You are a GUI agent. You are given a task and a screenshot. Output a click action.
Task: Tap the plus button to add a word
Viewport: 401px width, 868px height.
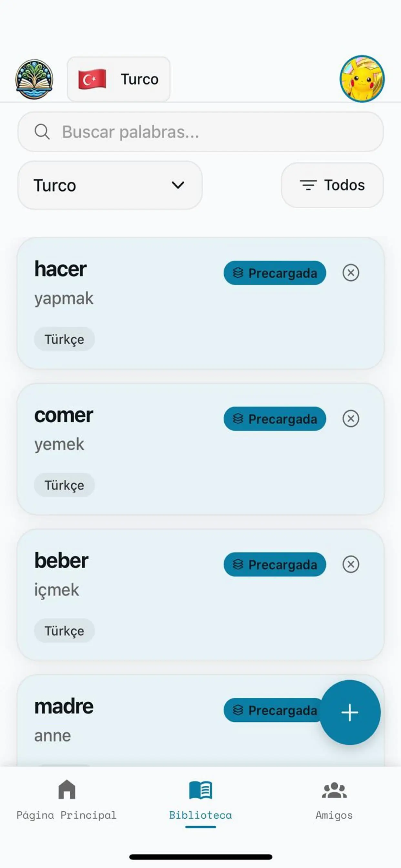(x=350, y=712)
